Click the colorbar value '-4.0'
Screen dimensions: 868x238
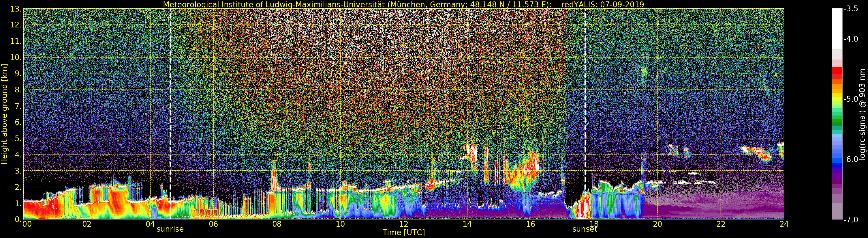(851, 39)
